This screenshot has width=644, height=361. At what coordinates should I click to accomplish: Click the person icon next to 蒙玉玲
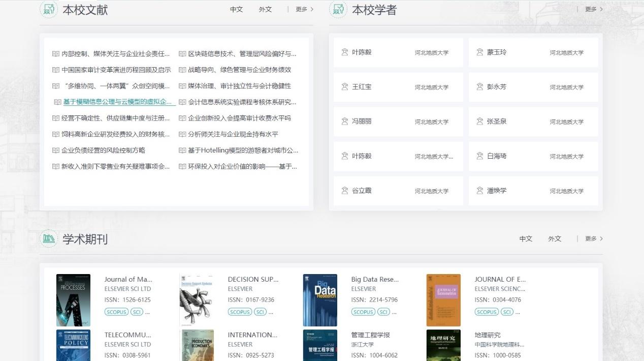tap(479, 52)
